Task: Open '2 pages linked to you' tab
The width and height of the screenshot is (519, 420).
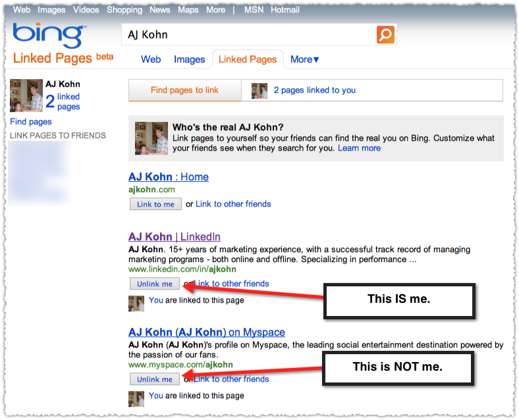Action: click(314, 90)
